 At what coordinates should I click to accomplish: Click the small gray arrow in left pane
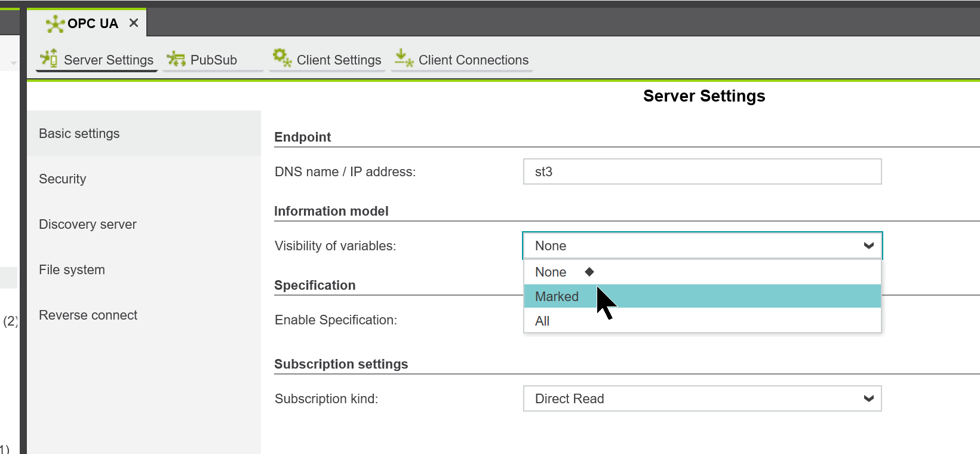pos(13,63)
